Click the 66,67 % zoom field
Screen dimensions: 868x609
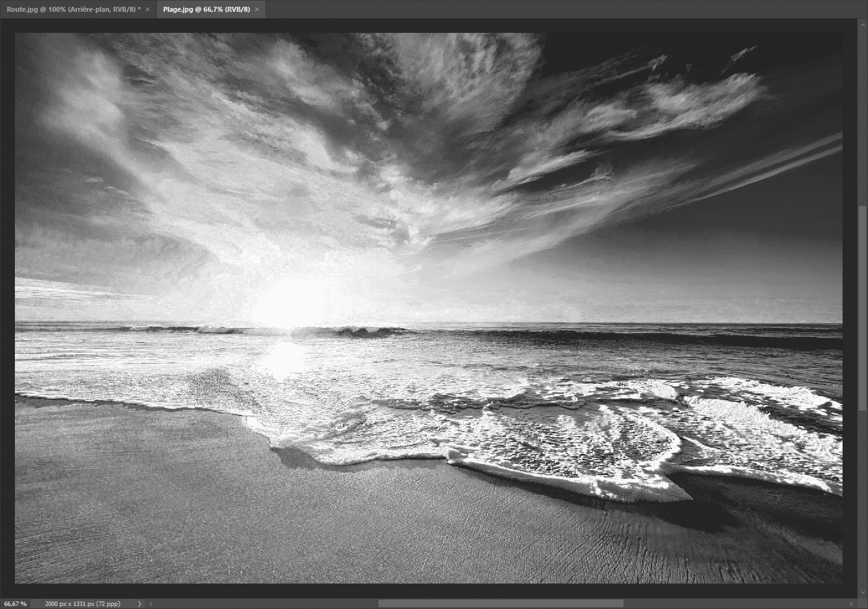click(x=16, y=603)
